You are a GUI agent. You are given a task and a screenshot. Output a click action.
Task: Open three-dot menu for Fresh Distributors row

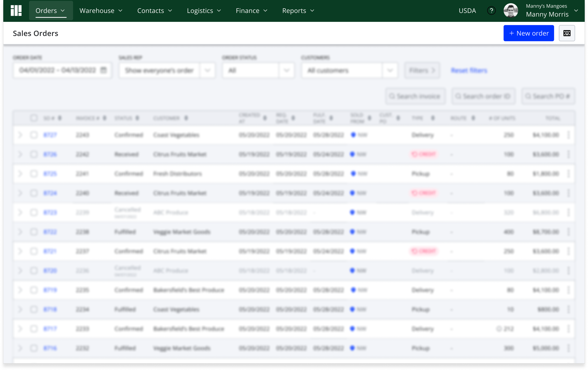568,174
